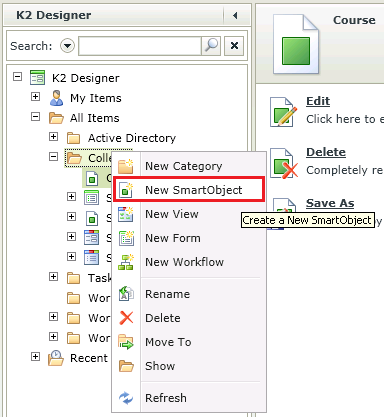The width and height of the screenshot is (384, 417).
Task: Click the red X Delete menu icon
Action: click(x=126, y=318)
